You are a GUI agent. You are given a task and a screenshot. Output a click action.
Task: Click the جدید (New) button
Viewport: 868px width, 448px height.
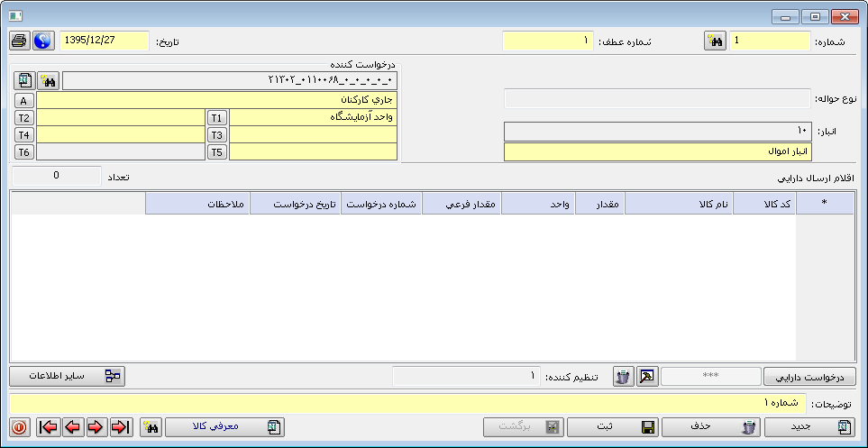pyautogui.click(x=809, y=426)
